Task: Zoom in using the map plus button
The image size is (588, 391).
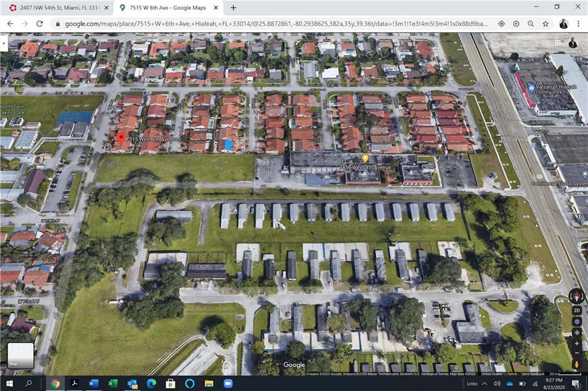Action: point(577,343)
